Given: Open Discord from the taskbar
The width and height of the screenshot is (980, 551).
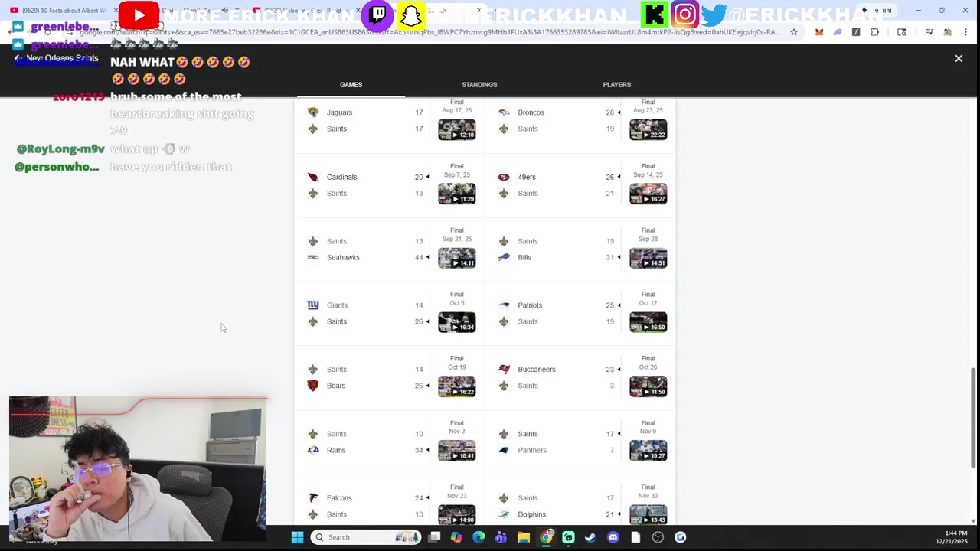Looking at the screenshot, I should (x=612, y=537).
